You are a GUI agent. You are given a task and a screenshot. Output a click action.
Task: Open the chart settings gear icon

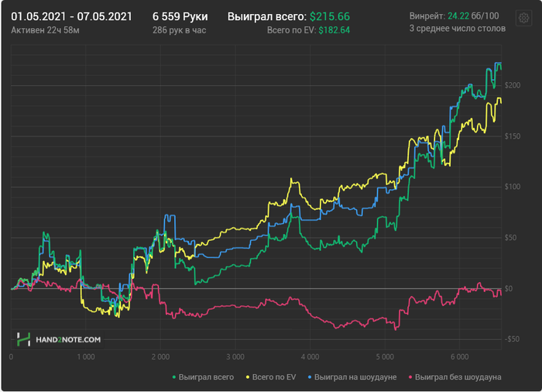click(x=523, y=18)
